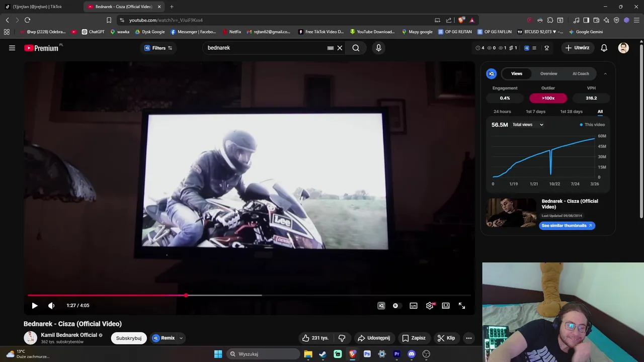Open account avatar menu
644x362 pixels.
[x=623, y=48]
